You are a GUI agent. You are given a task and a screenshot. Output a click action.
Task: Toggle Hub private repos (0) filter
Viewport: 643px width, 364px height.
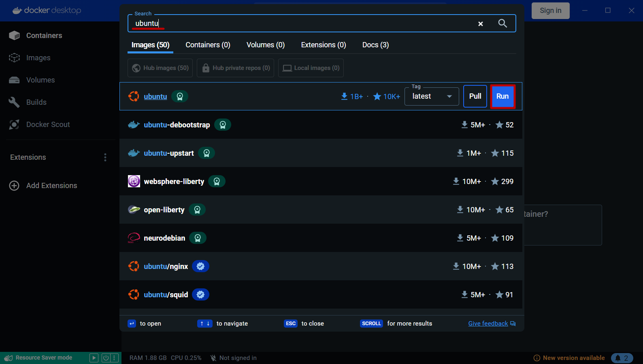click(235, 68)
